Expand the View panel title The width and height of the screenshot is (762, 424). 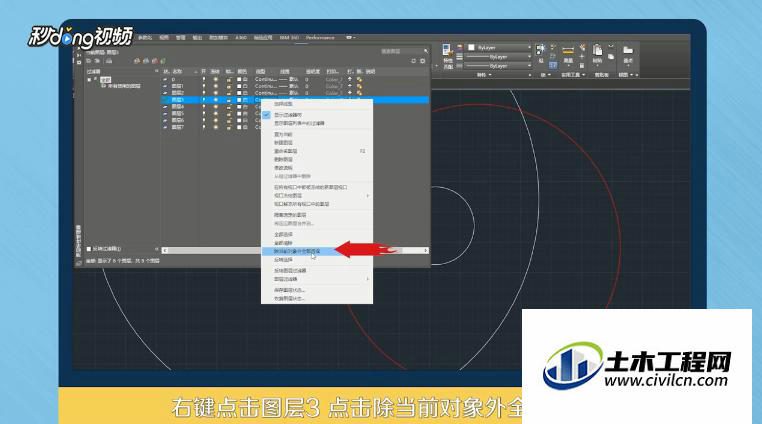click(628, 75)
